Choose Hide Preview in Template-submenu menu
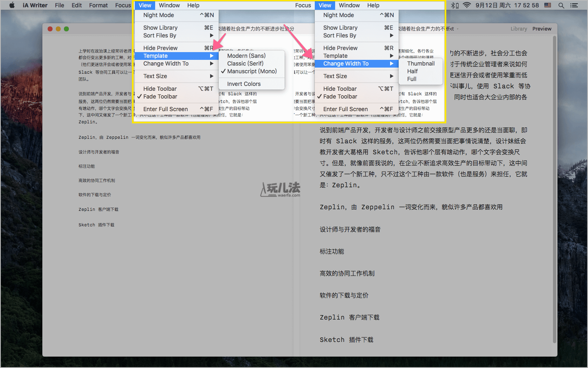Screen dimensions: 588x368 176,48
